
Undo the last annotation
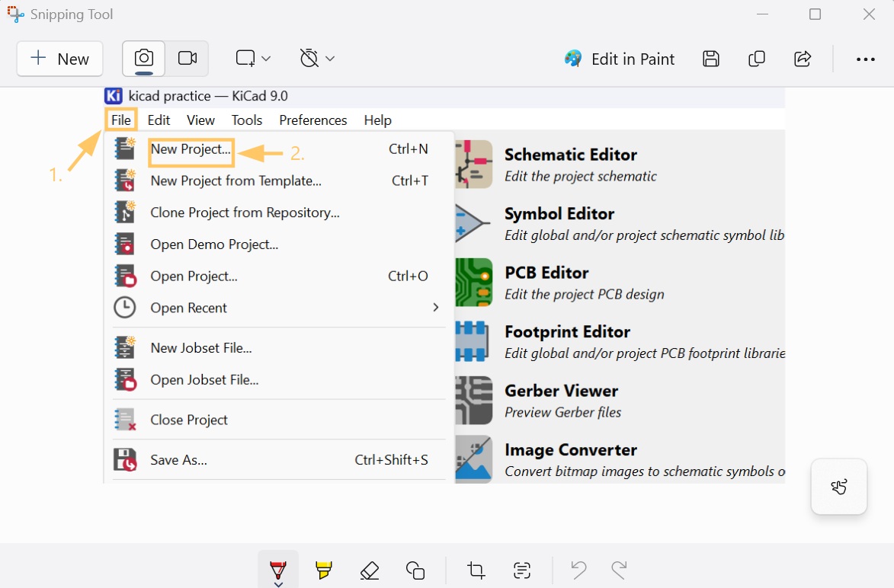pyautogui.click(x=578, y=569)
